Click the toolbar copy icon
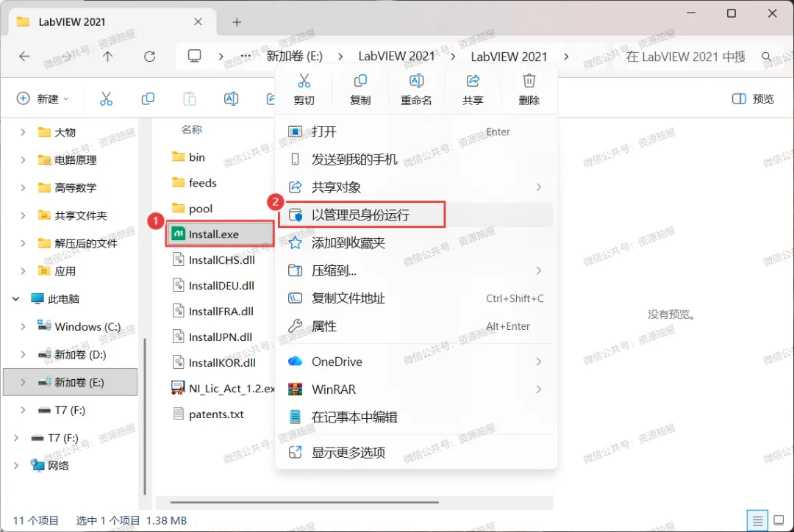 148,98
